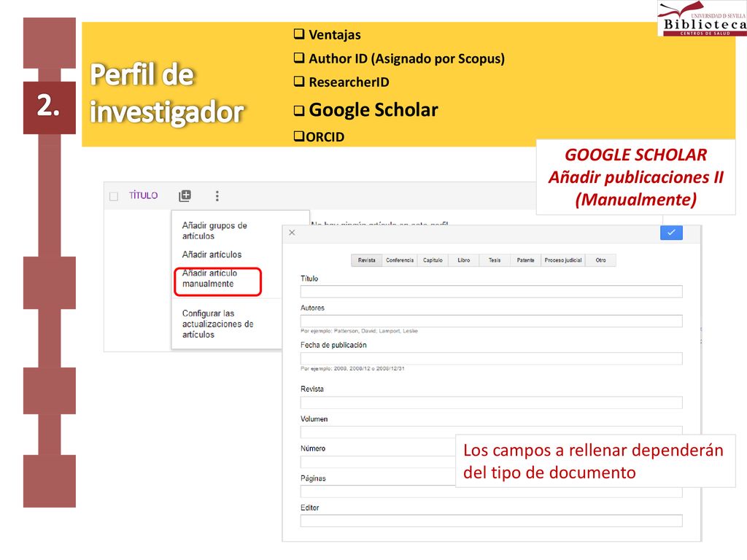747x560 pixels.
Task: Focus the Editor input field
Action: click(491, 521)
